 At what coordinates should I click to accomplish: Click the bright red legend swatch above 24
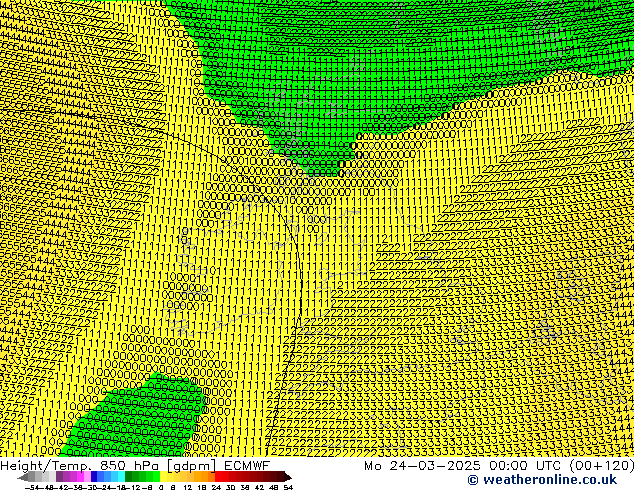pyautogui.click(x=218, y=476)
